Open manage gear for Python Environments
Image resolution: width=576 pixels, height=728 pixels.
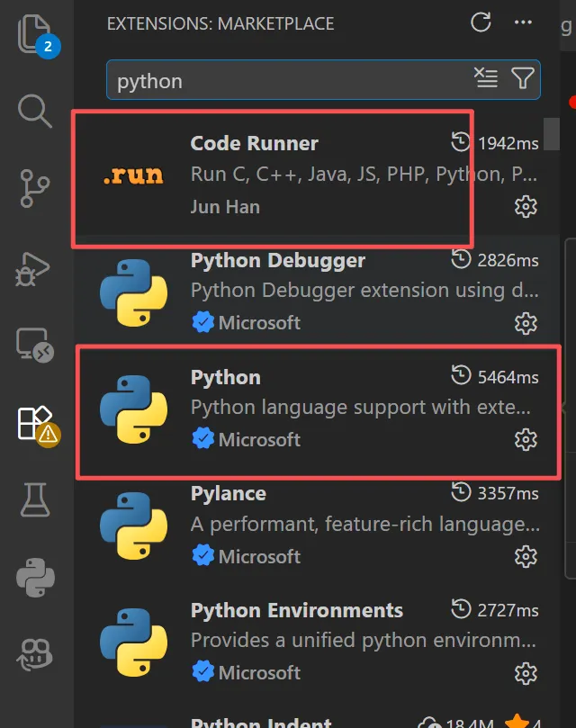click(x=526, y=673)
